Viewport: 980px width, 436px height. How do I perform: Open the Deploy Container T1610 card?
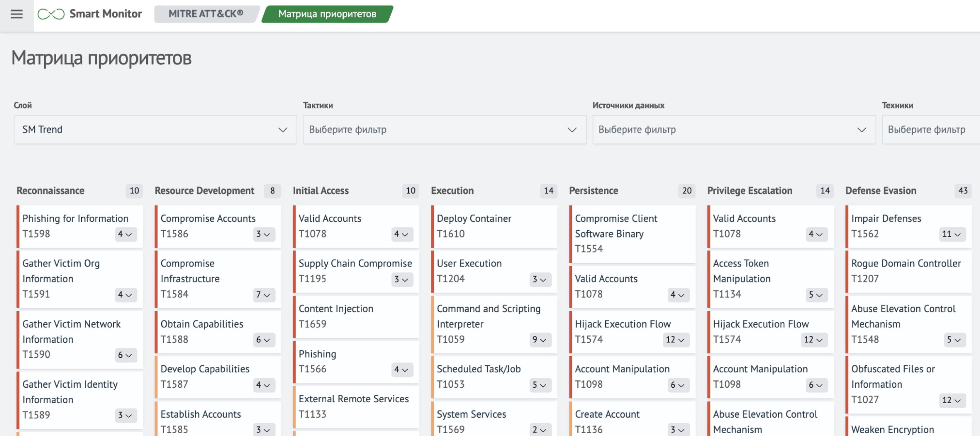tap(494, 226)
